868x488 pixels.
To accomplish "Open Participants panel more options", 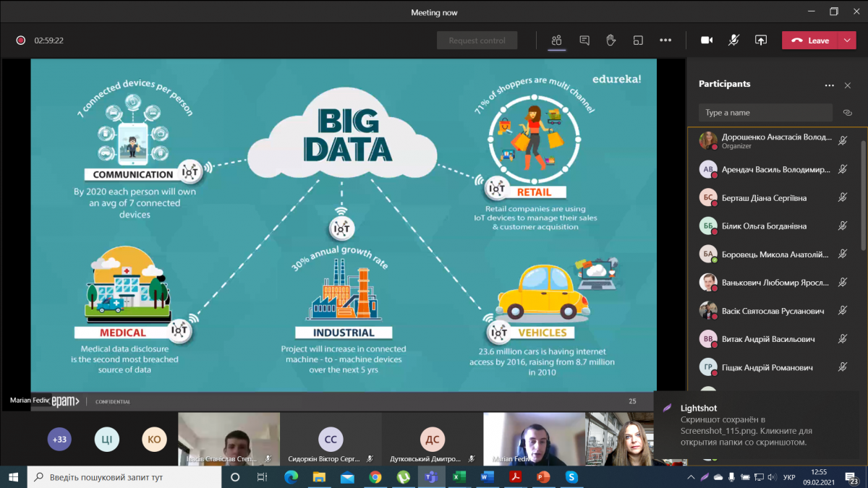I will point(829,85).
